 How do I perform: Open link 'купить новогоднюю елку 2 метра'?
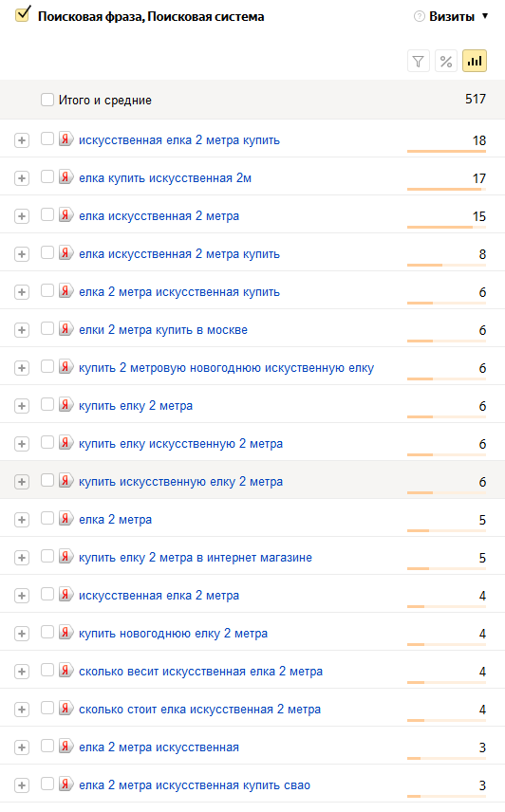click(174, 634)
